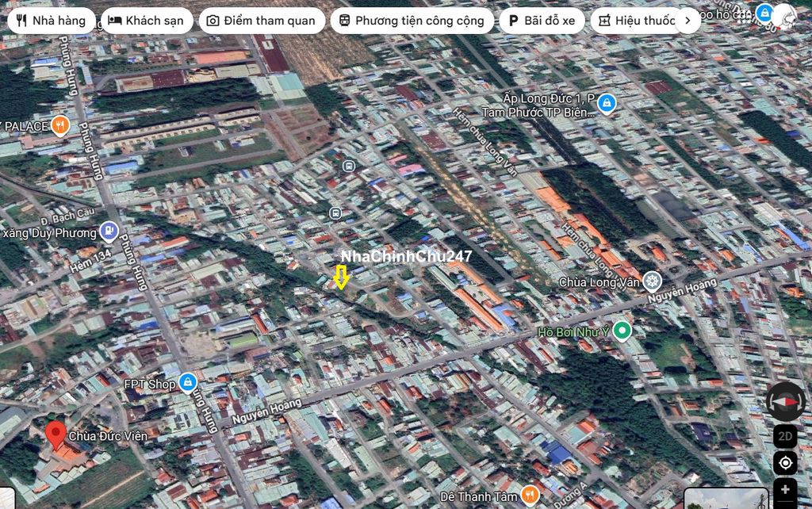This screenshot has height=509, width=812.
Task: Open the FPT Shop shopping marker
Action: point(187,383)
